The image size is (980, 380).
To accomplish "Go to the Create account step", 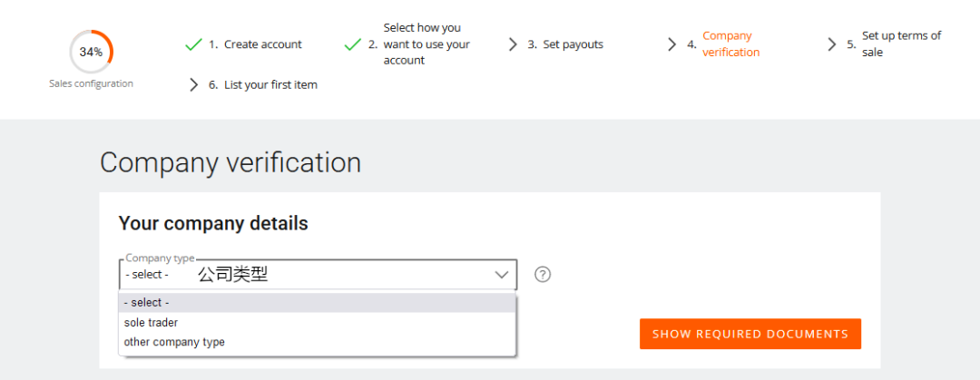I will [262, 44].
